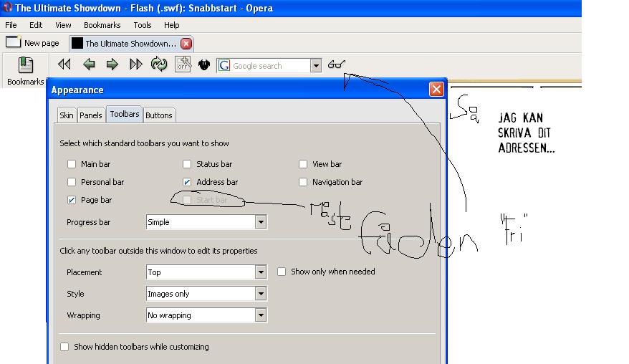The width and height of the screenshot is (629, 364).
Task: Enable the Personal bar checkbox
Action: (x=72, y=182)
